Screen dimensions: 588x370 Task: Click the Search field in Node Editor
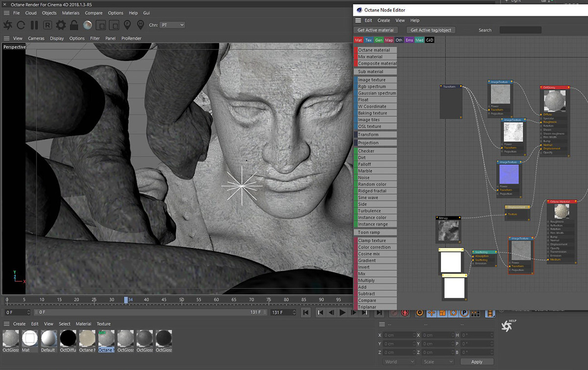tap(520, 30)
